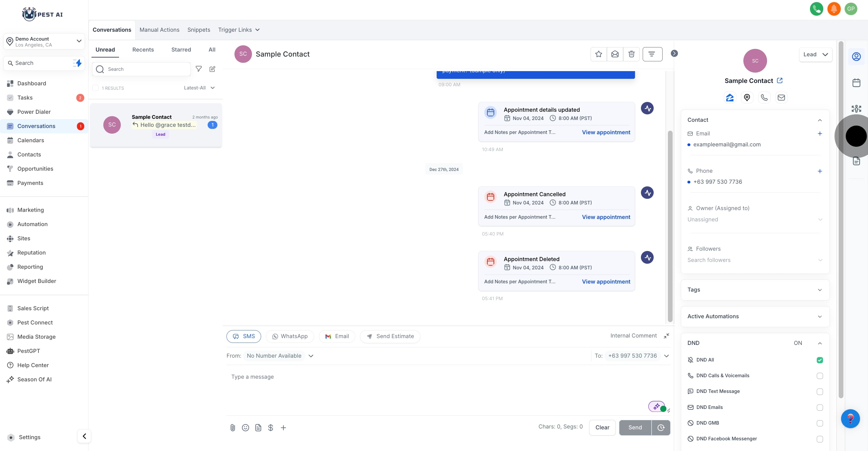Click the green phone dialer icon
The height and width of the screenshot is (451, 868).
816,9
